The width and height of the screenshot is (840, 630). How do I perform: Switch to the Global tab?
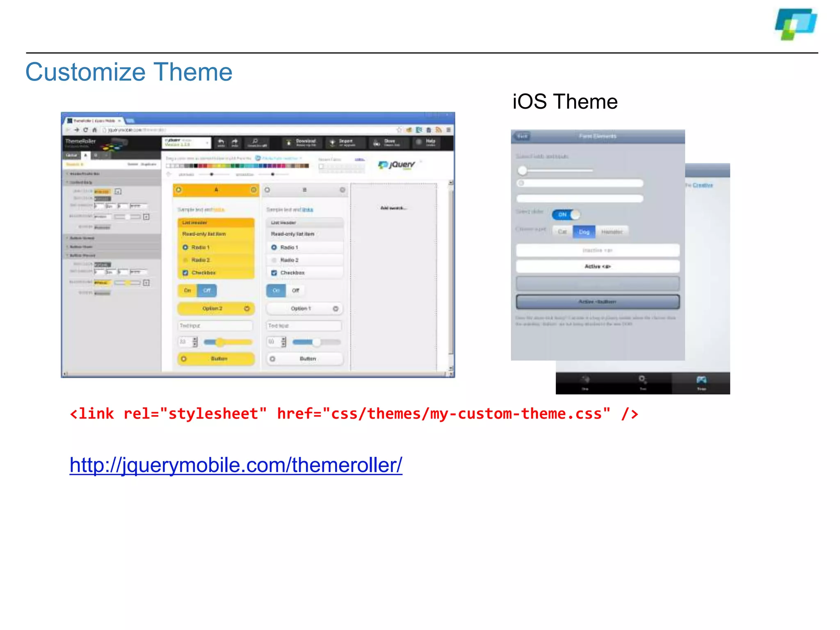pos(72,155)
